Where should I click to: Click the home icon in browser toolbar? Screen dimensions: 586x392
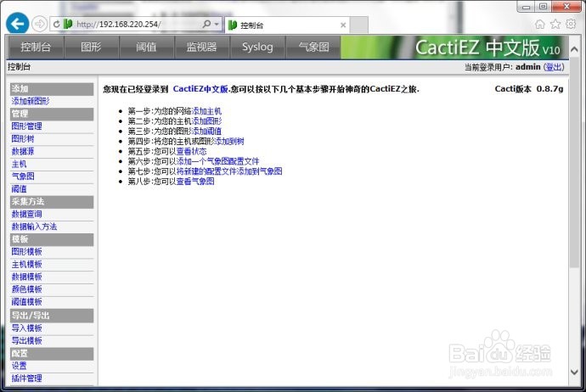pyautogui.click(x=539, y=25)
